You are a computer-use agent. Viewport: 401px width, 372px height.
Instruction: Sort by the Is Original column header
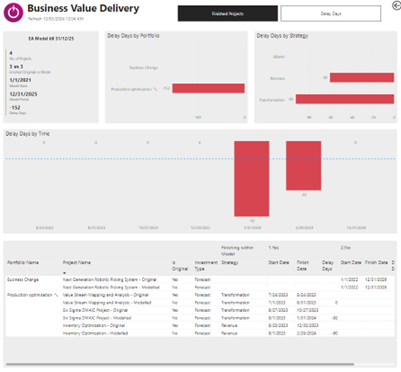click(180, 266)
